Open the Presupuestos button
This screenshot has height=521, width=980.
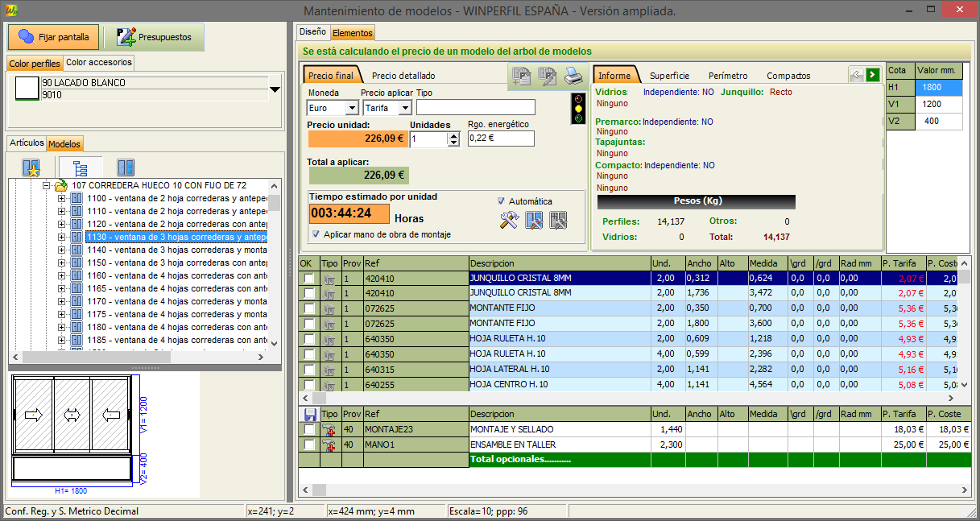[154, 37]
